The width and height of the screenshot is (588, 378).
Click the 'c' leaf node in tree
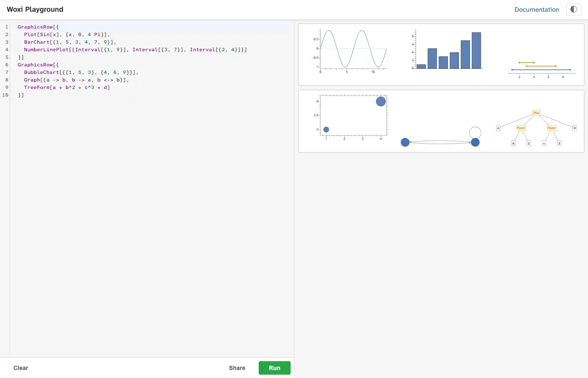pos(544,143)
